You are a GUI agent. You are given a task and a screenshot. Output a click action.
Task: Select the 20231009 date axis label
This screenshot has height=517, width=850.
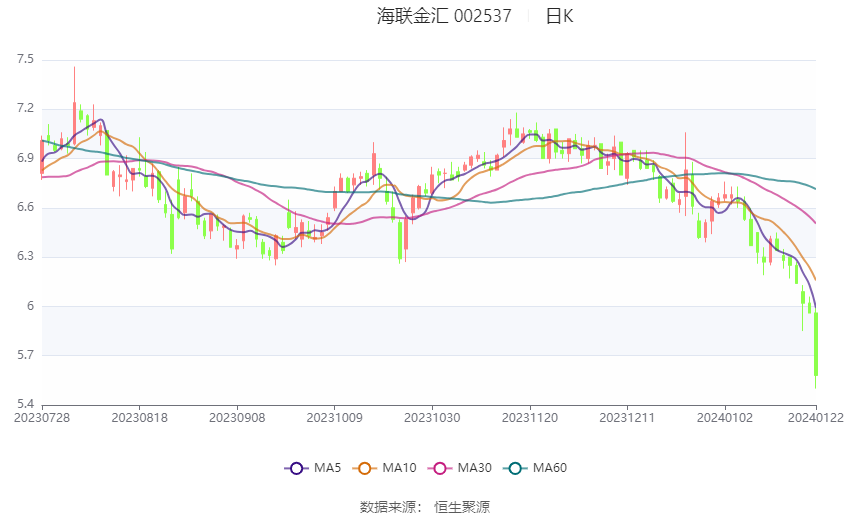[334, 418]
